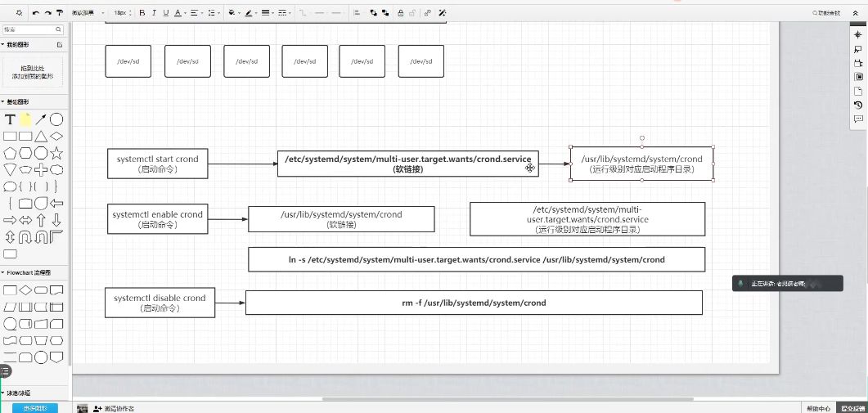
Task: Click the help center link
Action: click(x=817, y=408)
